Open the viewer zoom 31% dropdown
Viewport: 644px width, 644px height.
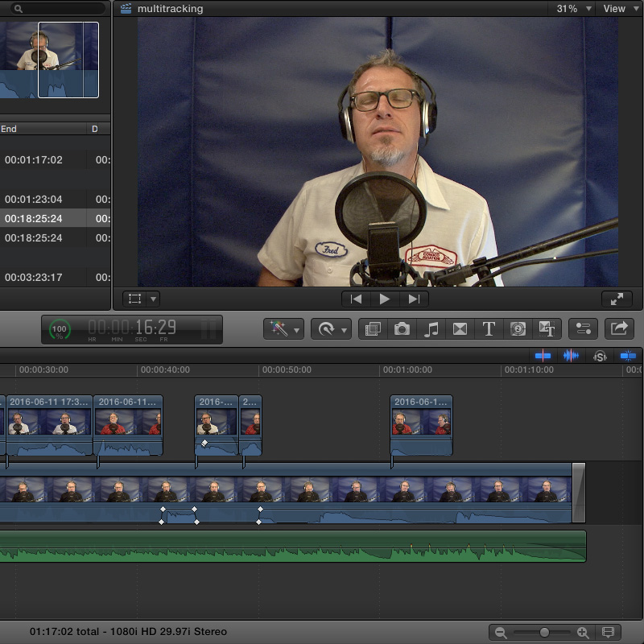pyautogui.click(x=574, y=9)
